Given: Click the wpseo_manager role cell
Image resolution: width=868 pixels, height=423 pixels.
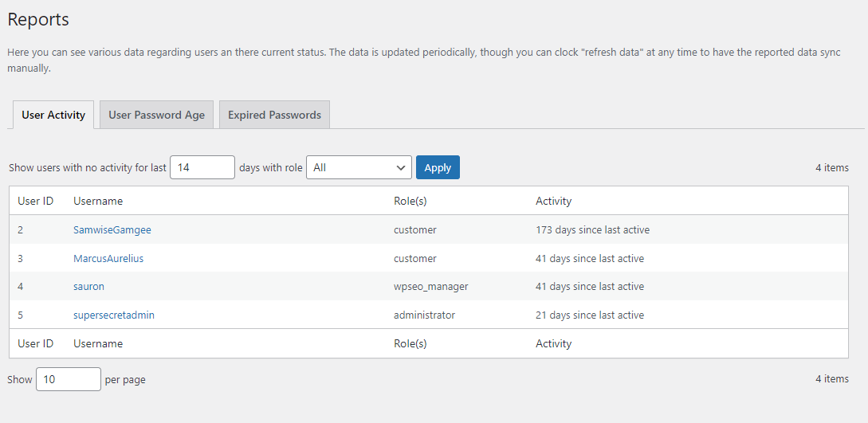Looking at the screenshot, I should 431,287.
